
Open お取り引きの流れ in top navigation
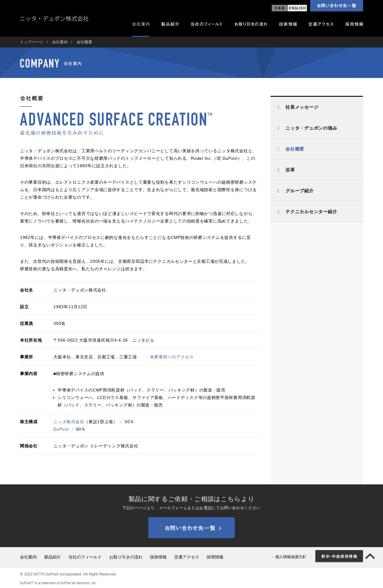pos(251,24)
